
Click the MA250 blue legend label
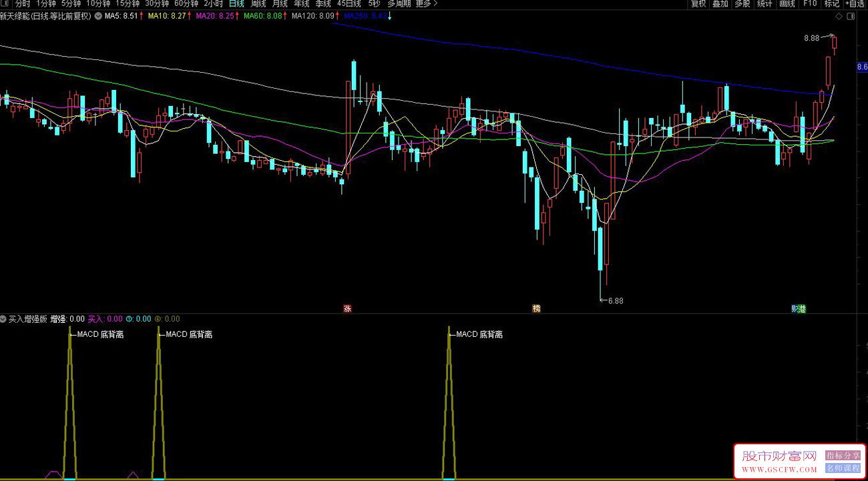tap(365, 17)
